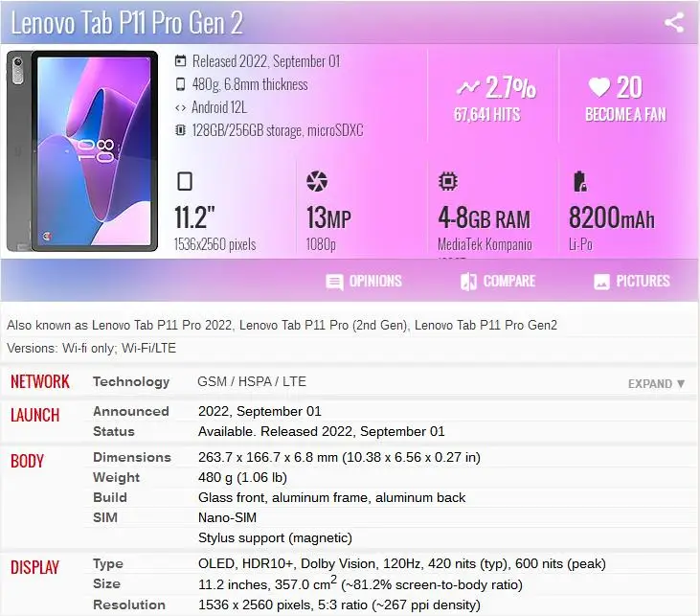Viewport: 700px width, 616px height.
Task: Click the weight and thickness tablet icon
Action: [x=180, y=84]
